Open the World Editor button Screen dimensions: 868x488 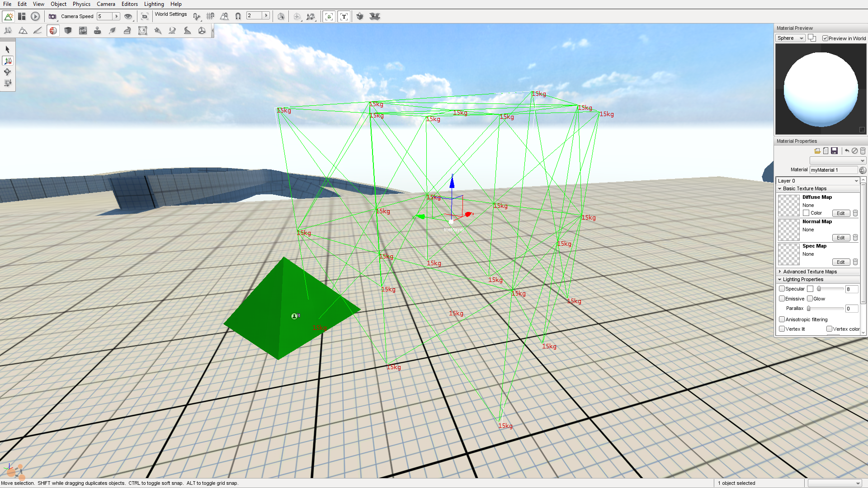coord(8,17)
